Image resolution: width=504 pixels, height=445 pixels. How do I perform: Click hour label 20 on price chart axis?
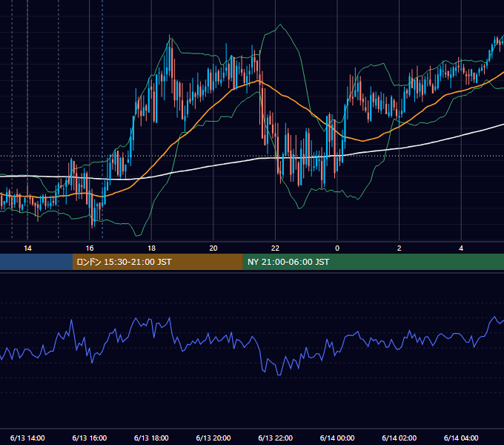coord(213,248)
